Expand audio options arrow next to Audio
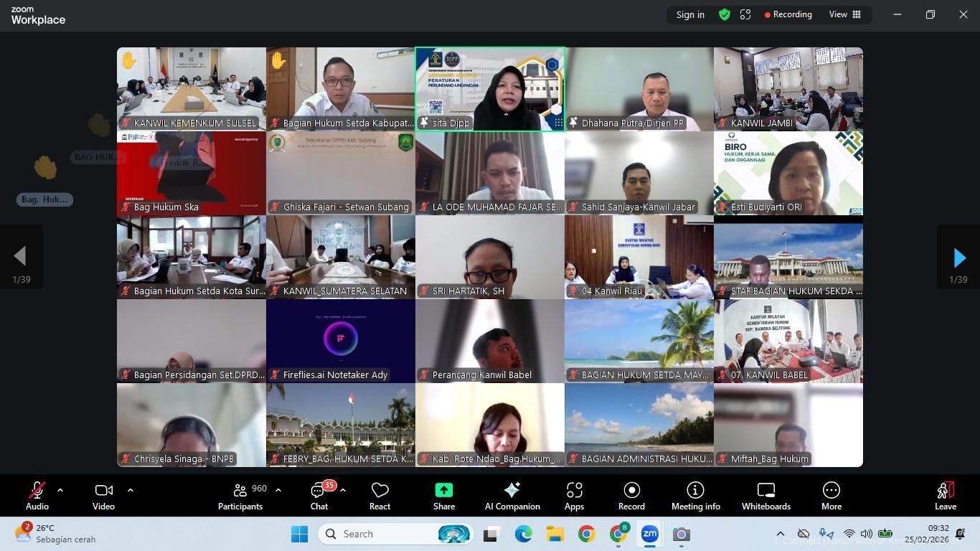The height and width of the screenshot is (551, 980). 60,490
